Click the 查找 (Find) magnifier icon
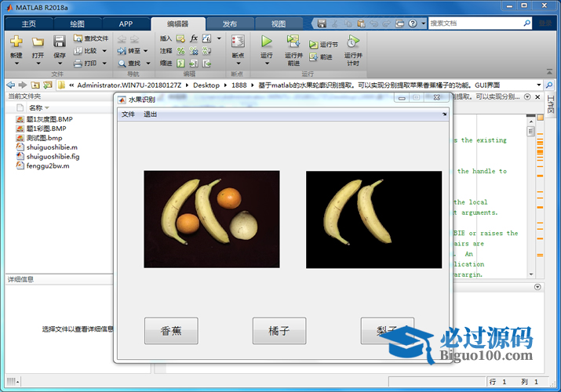This screenshot has height=392, width=561. (x=122, y=64)
